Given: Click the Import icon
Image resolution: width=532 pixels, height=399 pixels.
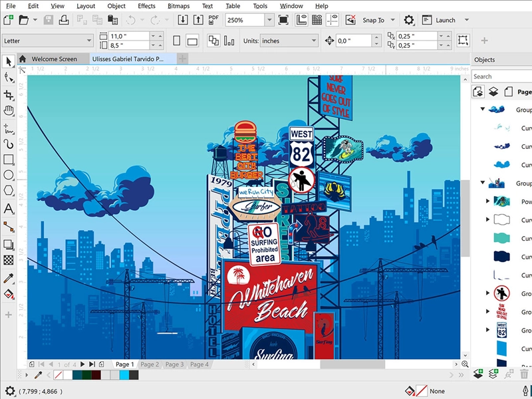Looking at the screenshot, I should (x=182, y=20).
